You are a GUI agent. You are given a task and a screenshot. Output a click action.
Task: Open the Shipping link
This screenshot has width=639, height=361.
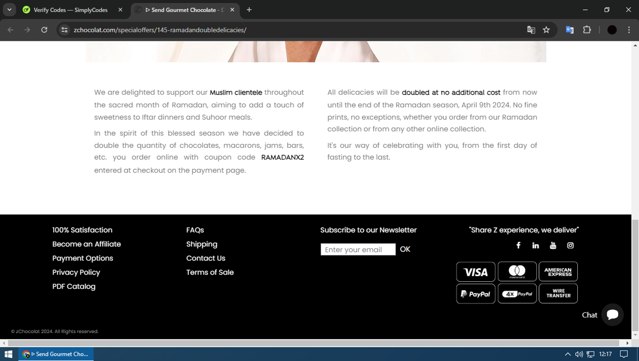click(202, 244)
